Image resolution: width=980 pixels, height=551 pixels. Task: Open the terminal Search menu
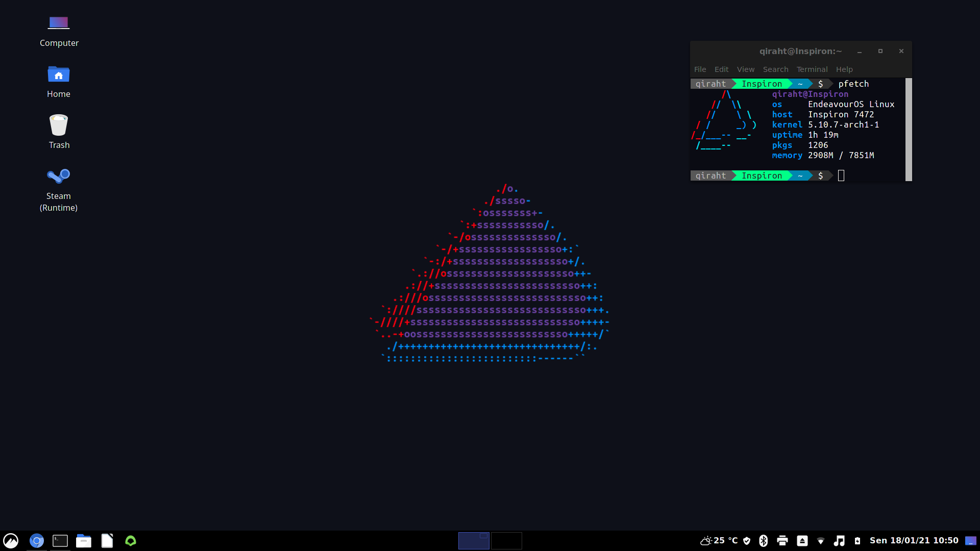(775, 69)
